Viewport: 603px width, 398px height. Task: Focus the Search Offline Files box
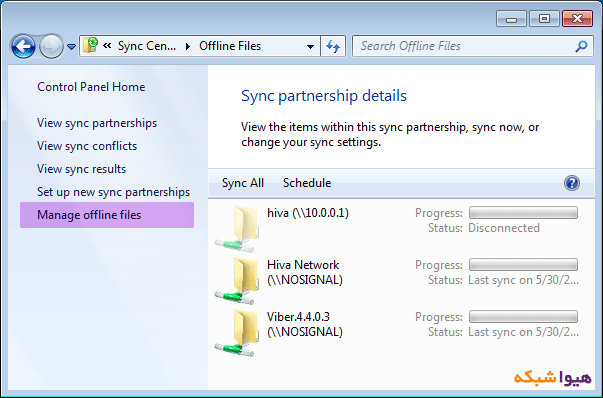coord(473,46)
